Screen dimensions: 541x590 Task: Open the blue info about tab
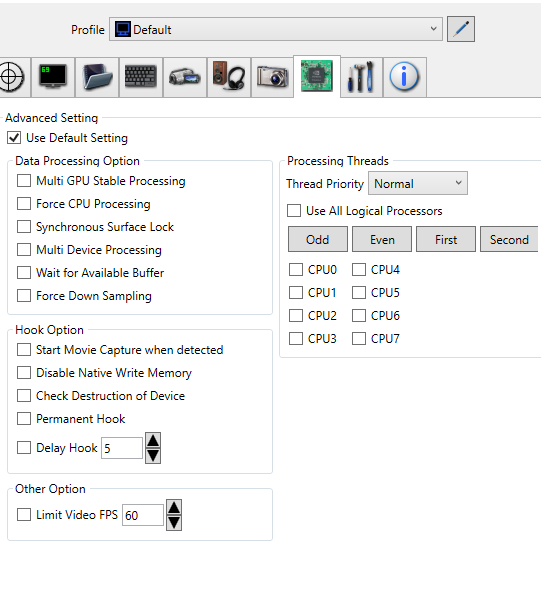point(404,77)
